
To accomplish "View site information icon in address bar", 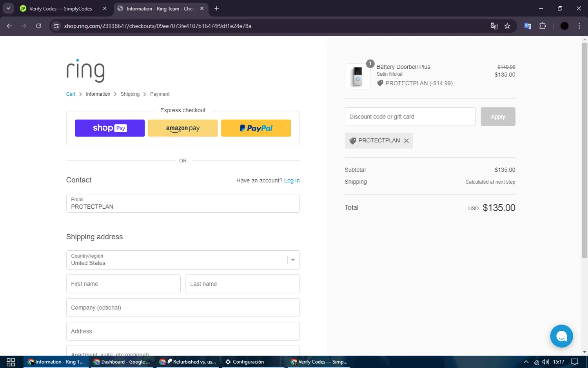I will [x=56, y=26].
